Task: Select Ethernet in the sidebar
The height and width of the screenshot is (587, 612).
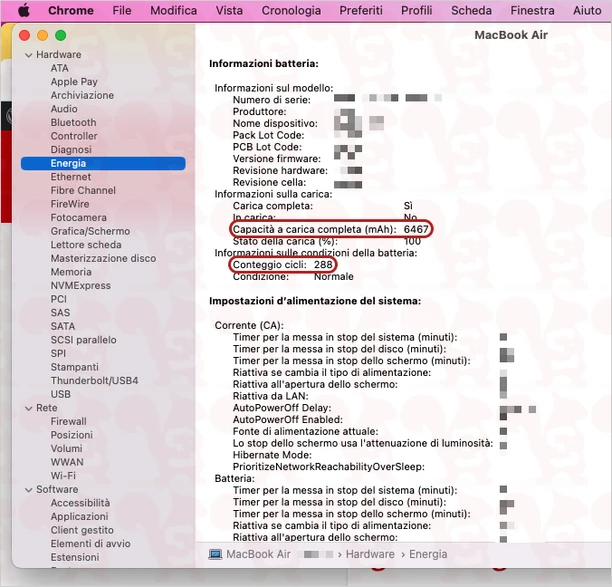Action: 71,177
